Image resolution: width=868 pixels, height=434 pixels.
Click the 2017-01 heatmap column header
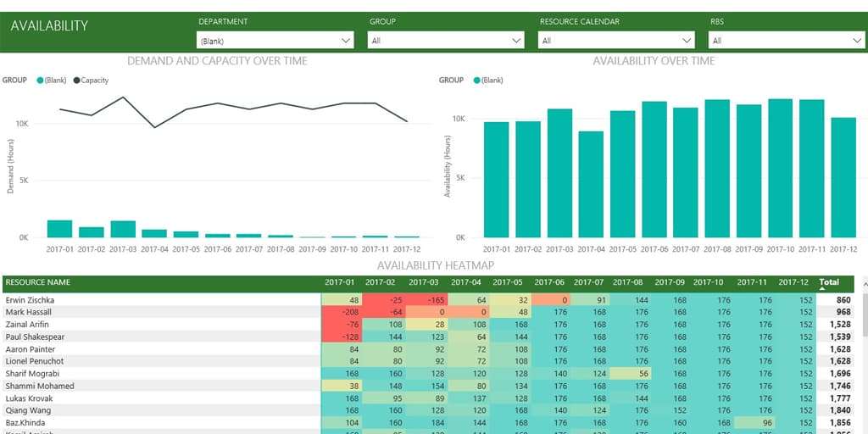(x=341, y=282)
